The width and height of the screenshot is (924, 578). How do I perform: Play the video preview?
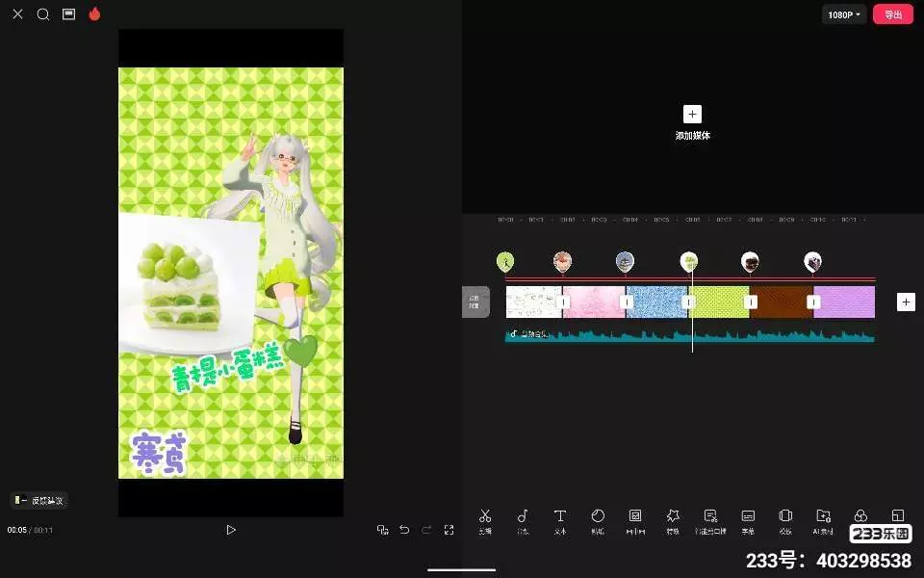[231, 530]
